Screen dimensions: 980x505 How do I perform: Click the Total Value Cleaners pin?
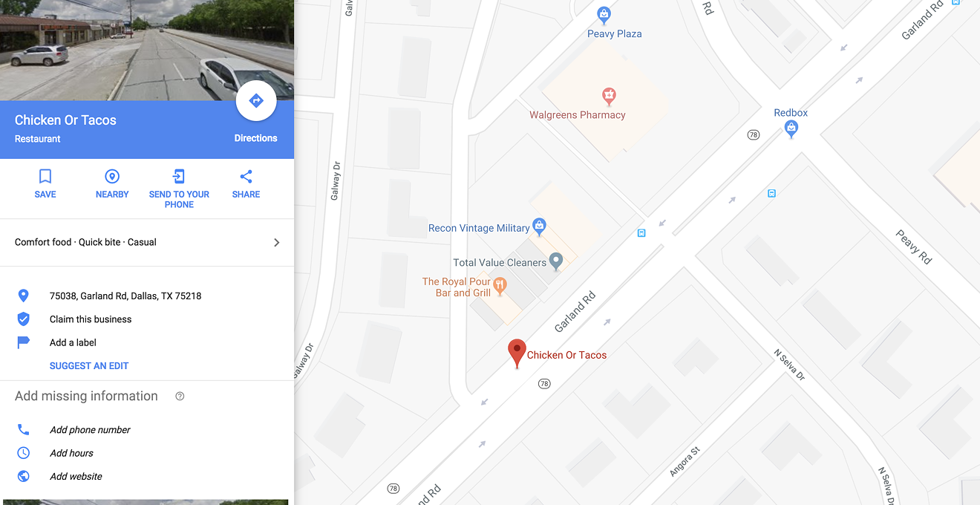pyautogui.click(x=556, y=261)
